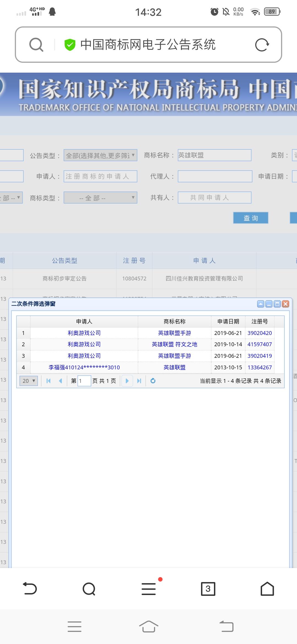Open 英雄联盟手游 trademark in row 3
Viewport: 297px width, 644px height.
[175, 356]
